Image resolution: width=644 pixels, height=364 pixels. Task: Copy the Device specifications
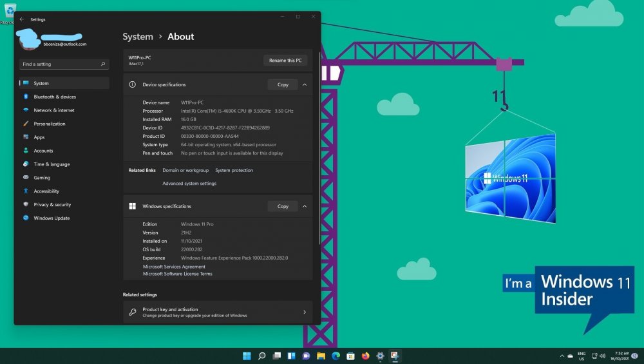point(283,84)
